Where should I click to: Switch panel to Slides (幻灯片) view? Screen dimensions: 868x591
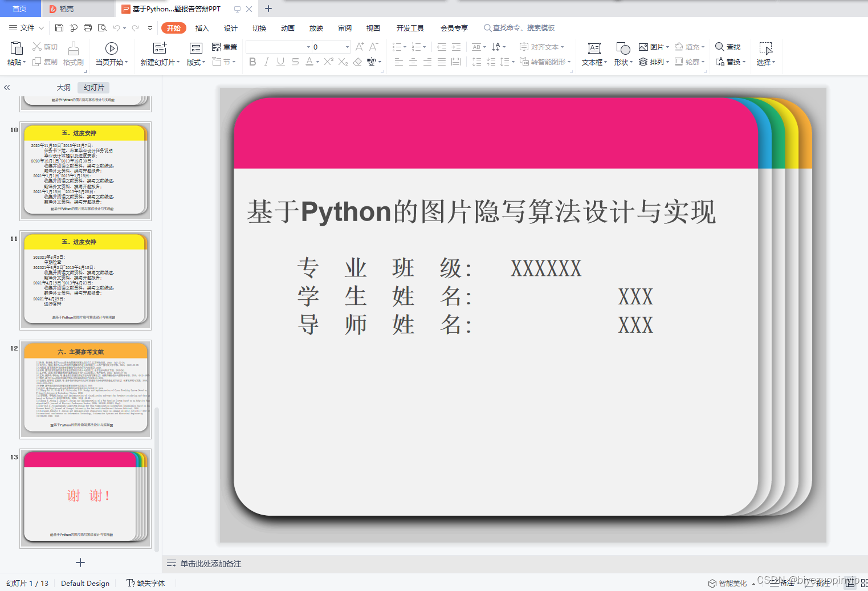pos(94,87)
